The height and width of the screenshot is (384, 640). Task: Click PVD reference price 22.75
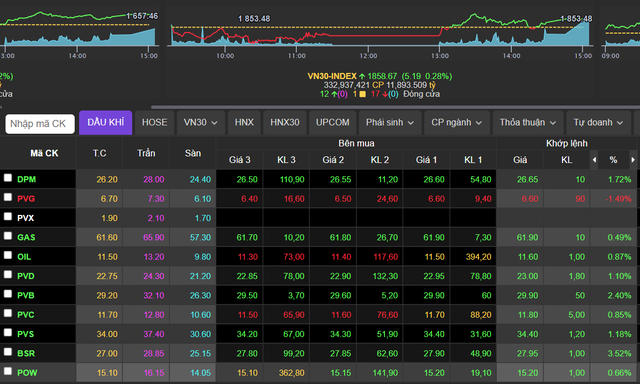click(x=107, y=276)
